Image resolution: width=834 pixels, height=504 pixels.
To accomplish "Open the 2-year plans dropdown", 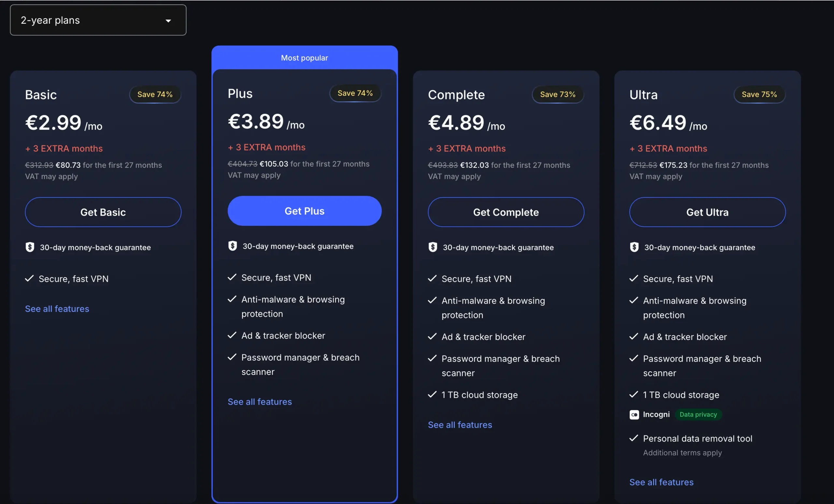I will [98, 20].
